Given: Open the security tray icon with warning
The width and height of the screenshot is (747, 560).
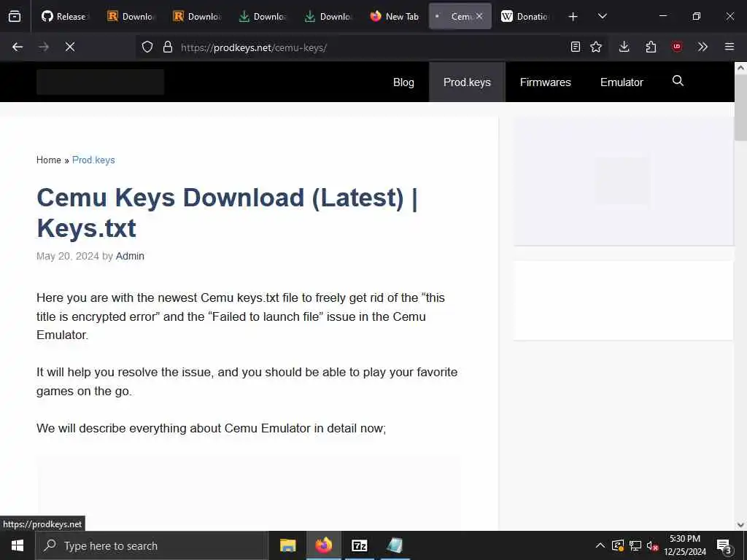Looking at the screenshot, I should coord(618,545).
